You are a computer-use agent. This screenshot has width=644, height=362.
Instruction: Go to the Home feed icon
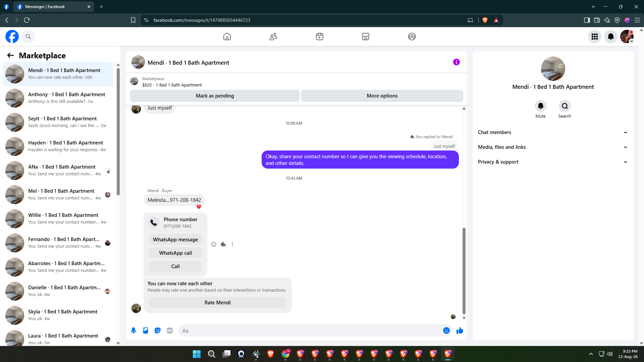[227, 37]
